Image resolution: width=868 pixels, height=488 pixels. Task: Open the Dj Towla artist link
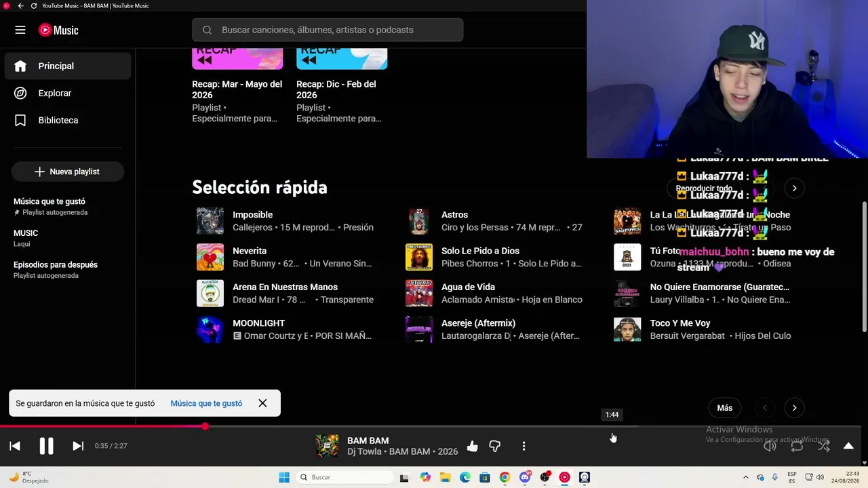(364, 451)
